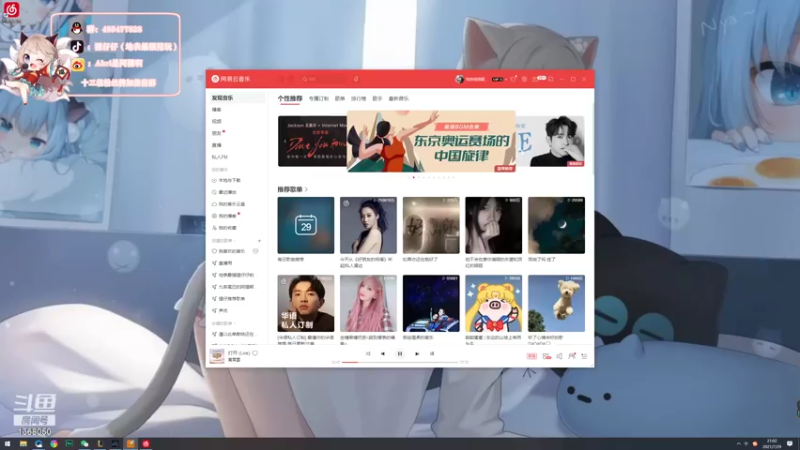This screenshot has height=450, width=800.
Task: Collapse the 创建的歌单 section header
Action: point(223,240)
